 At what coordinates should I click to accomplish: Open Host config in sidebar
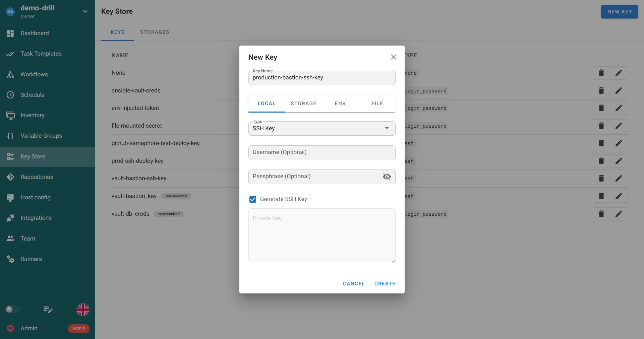click(x=36, y=197)
